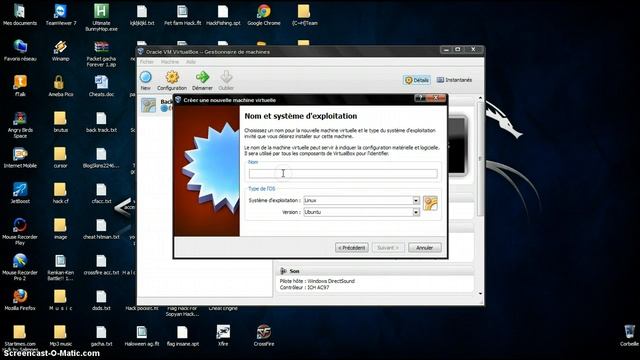Open Favoris réseau desktop icon

click(x=20, y=51)
